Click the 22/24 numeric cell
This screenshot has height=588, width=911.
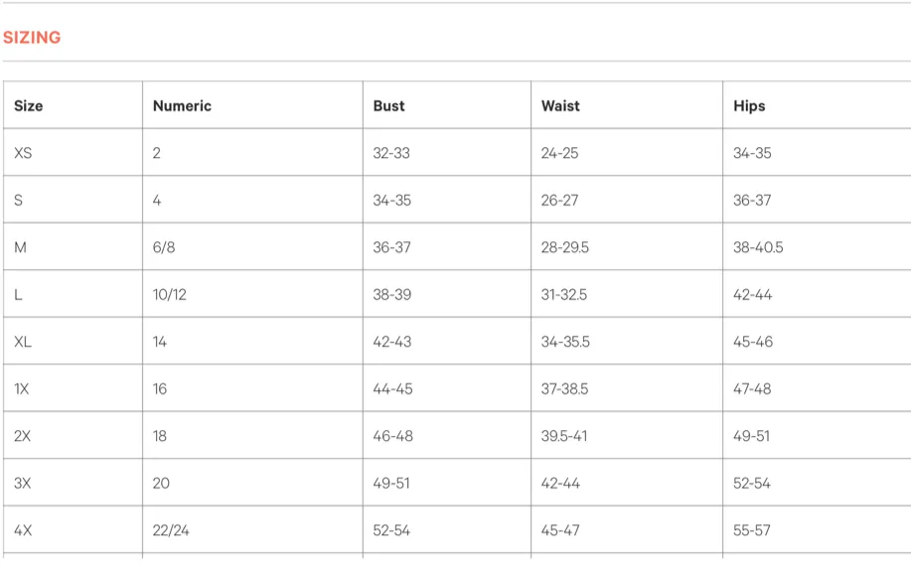tap(171, 530)
